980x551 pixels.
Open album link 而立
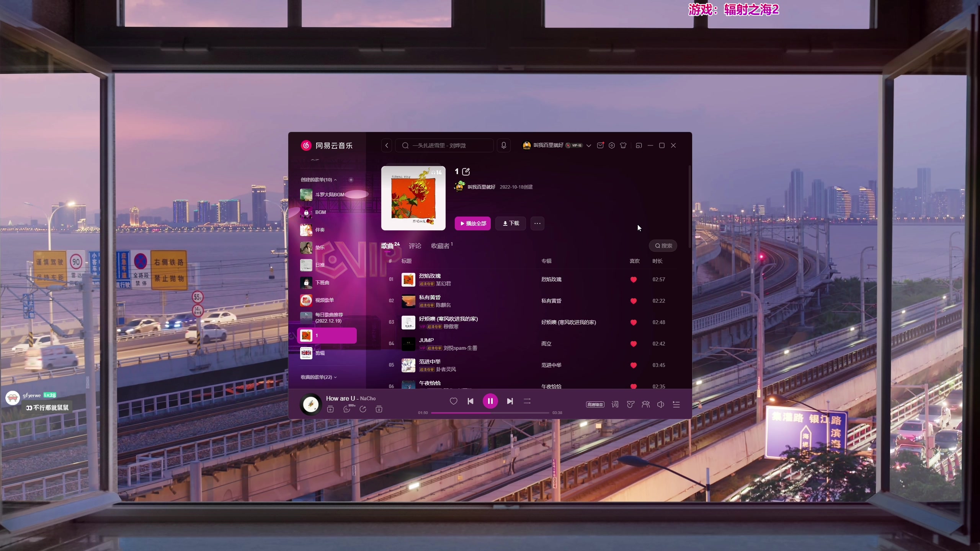tap(546, 344)
